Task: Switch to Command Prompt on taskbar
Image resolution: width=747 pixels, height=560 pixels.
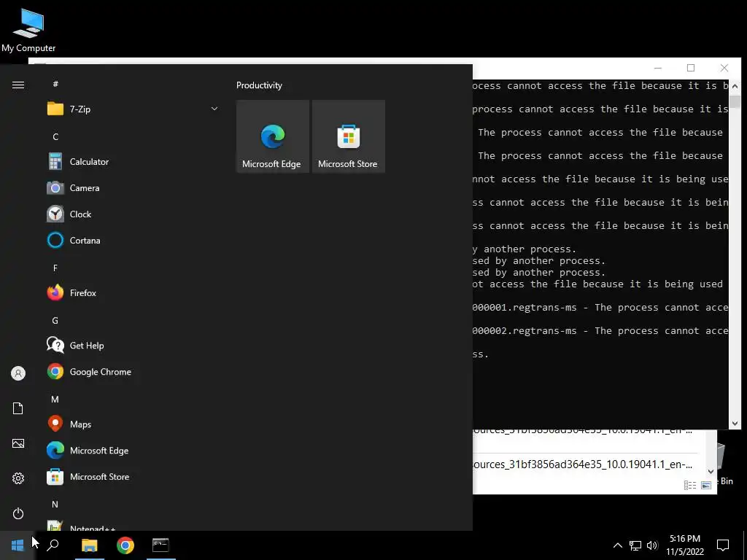Action: pos(161,545)
